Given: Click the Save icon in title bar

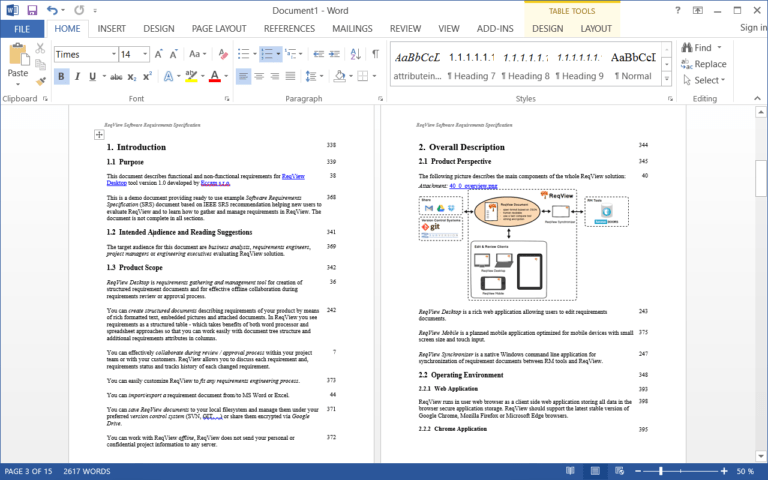Looking at the screenshot, I should 32,9.
